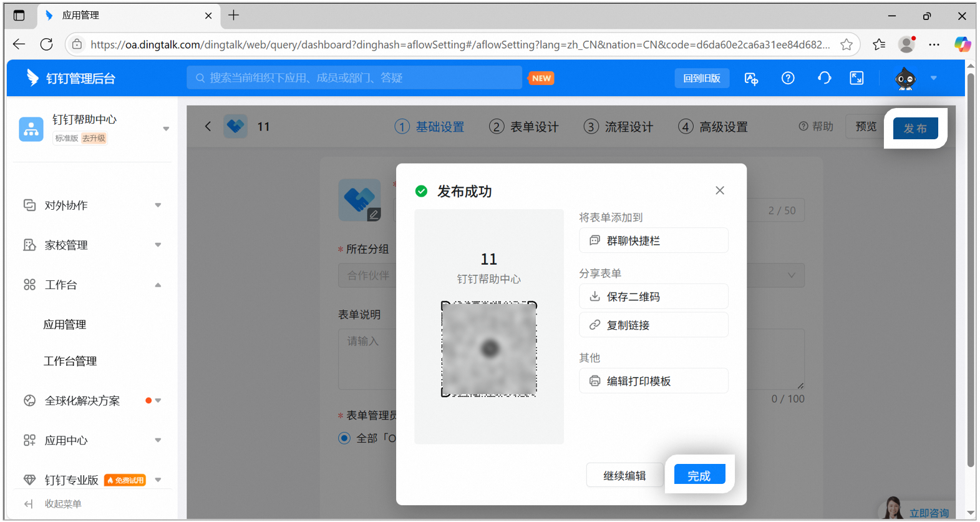Click the 回到旧版 button
Viewport: 980px width, 522px height.
pyautogui.click(x=702, y=78)
